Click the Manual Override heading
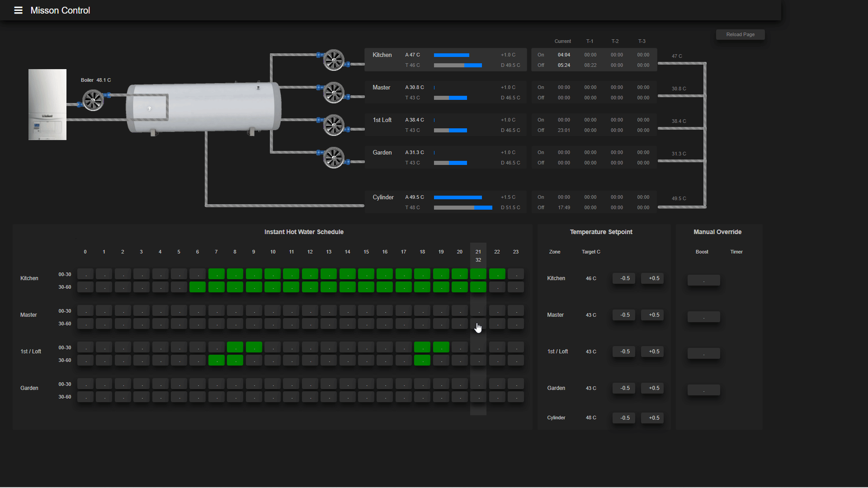868x488 pixels. point(717,232)
